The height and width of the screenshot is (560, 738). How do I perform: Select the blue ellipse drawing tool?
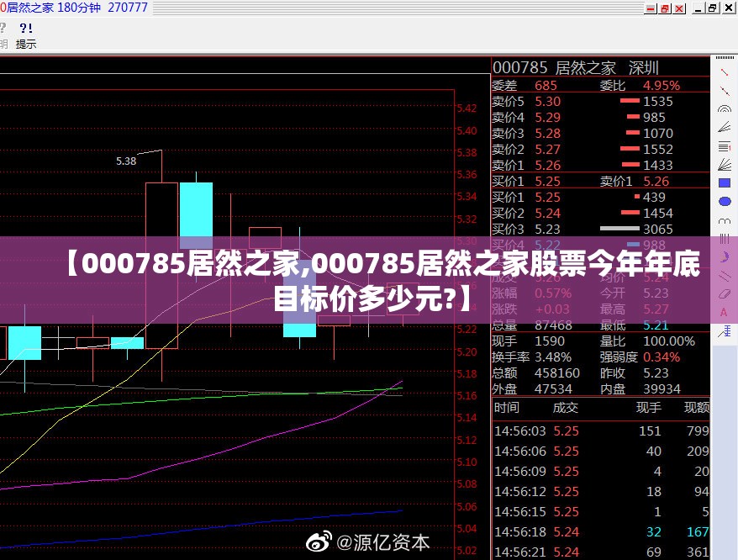(725, 202)
